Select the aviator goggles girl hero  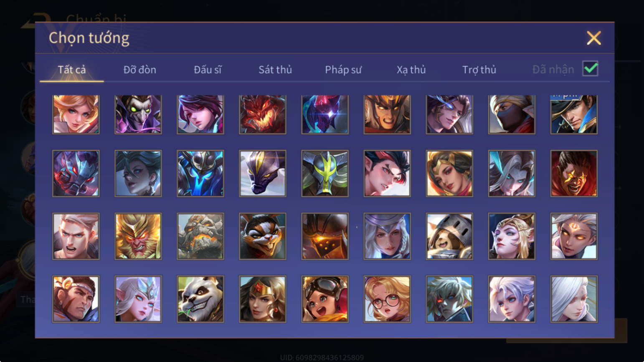coord(325,299)
